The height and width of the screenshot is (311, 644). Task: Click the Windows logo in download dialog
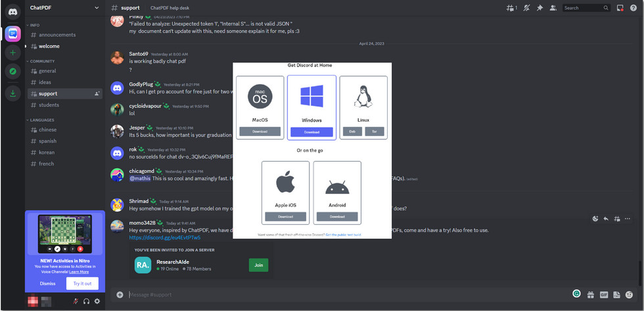tap(311, 96)
